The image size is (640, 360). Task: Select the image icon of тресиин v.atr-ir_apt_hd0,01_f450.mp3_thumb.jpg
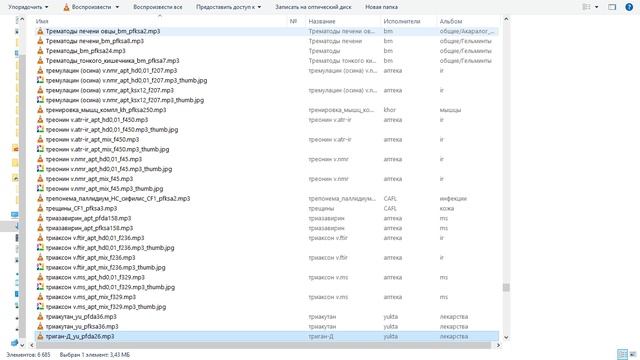pos(40,129)
